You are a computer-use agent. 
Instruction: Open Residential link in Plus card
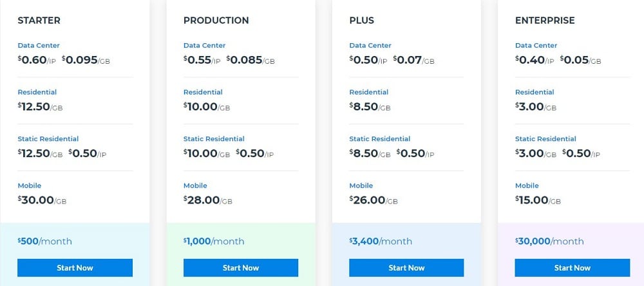369,92
